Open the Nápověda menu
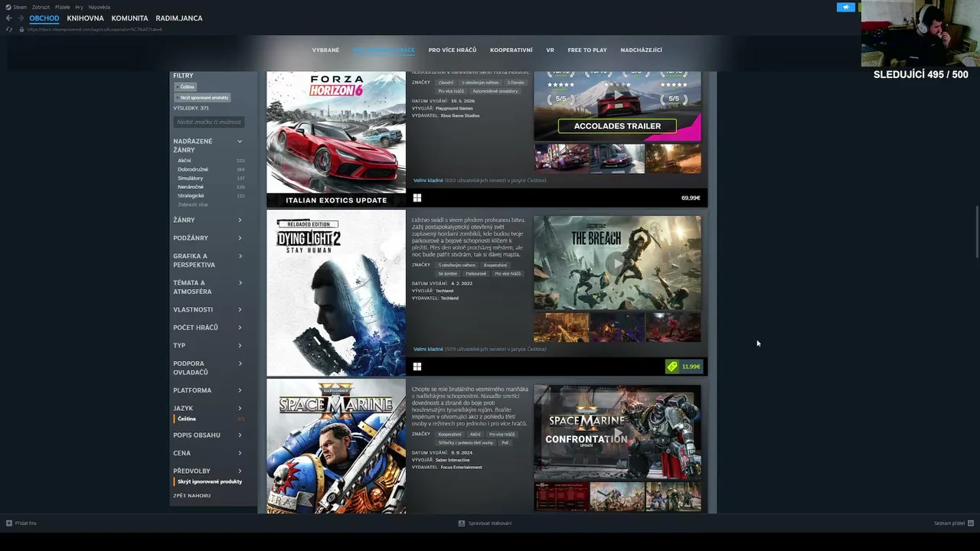The width and height of the screenshot is (980, 551). (100, 7)
